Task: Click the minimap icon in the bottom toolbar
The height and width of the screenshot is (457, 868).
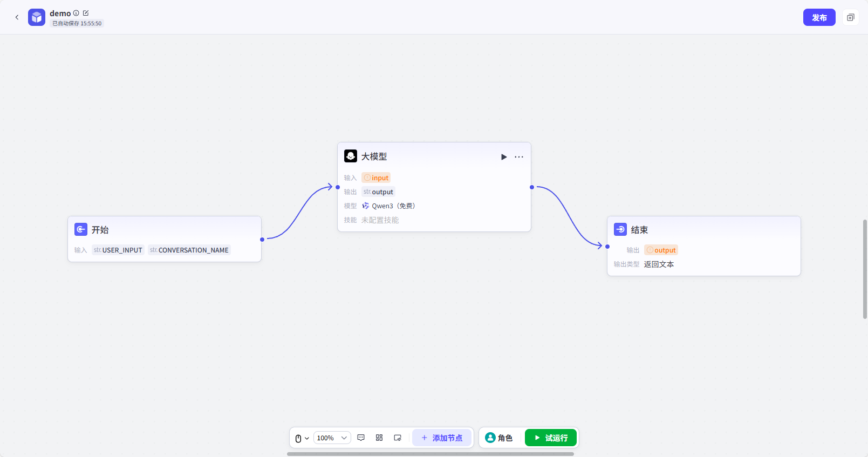Action: coord(398,438)
